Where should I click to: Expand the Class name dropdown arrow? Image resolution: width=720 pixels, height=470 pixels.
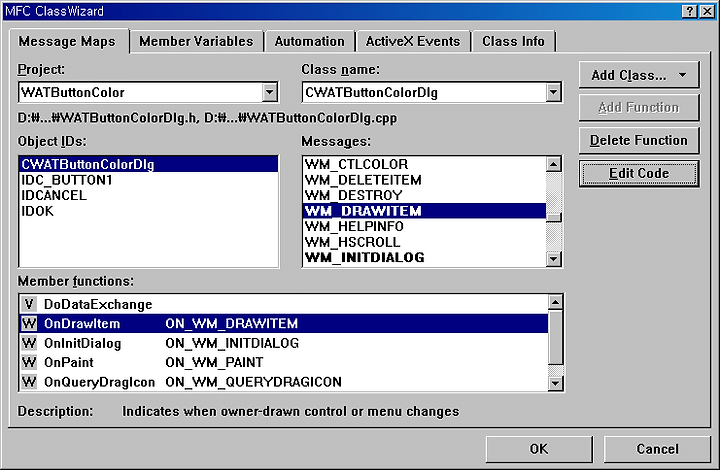pyautogui.click(x=553, y=92)
